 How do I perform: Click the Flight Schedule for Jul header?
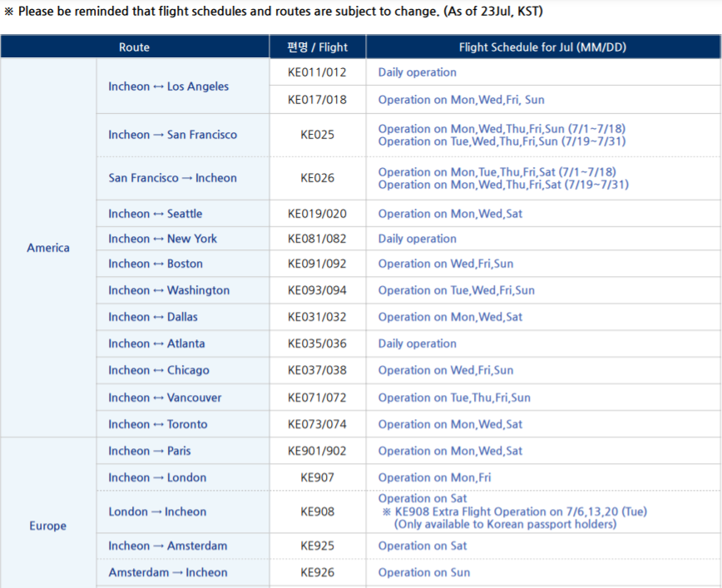[542, 47]
